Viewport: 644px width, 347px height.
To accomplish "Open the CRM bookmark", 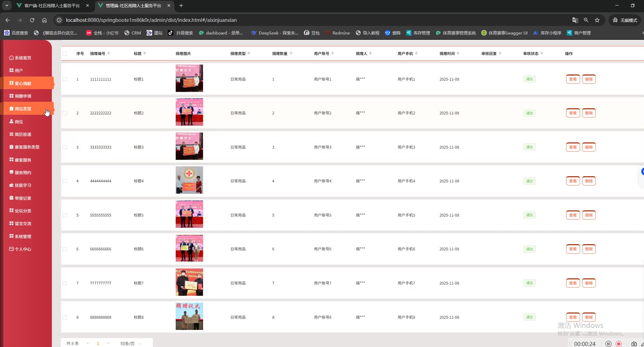I will [132, 33].
